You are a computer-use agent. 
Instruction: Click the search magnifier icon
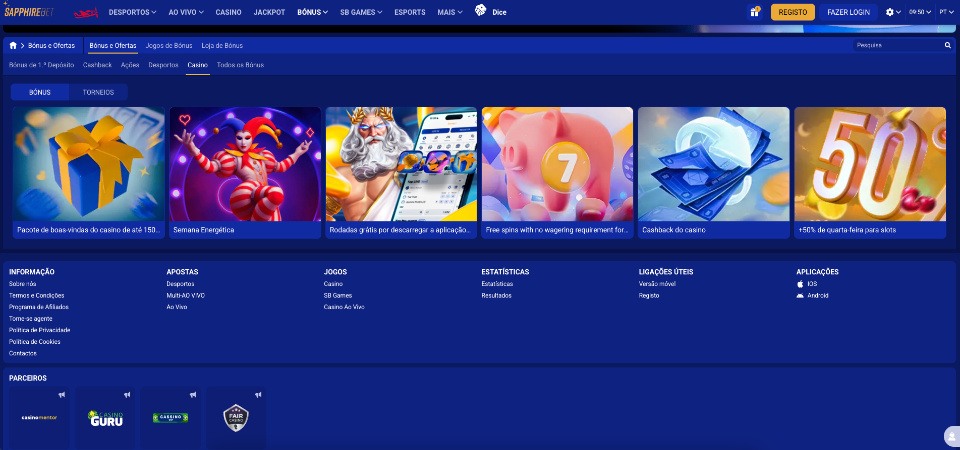(x=948, y=45)
